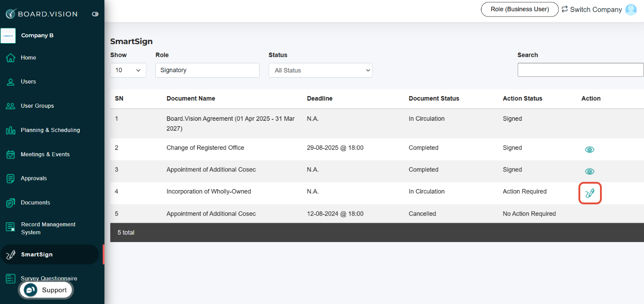Viewport: 644px width, 304px height.
Task: Click the Document Status column header
Action: (x=434, y=98)
